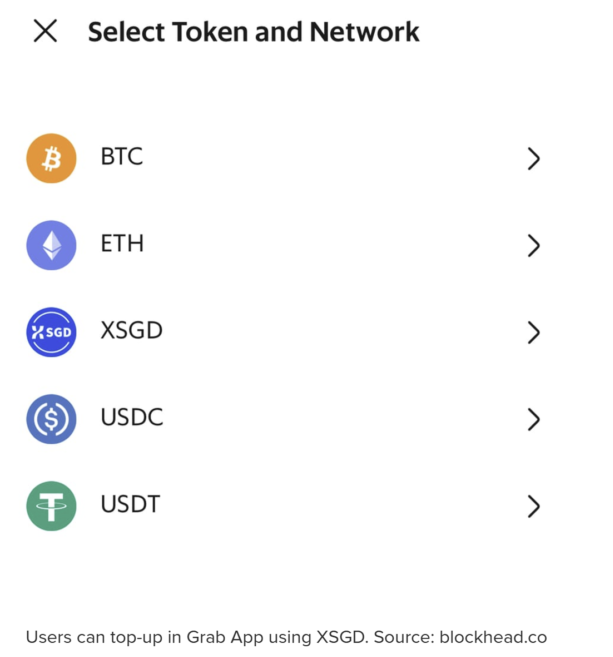Image resolution: width=613 pixels, height=657 pixels.
Task: Expand BTC network options chevron
Action: 533,158
